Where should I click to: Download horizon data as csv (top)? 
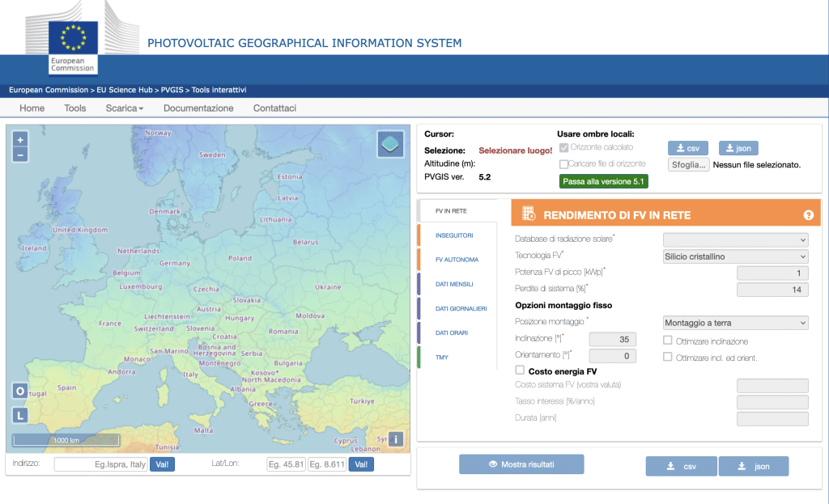[688, 148]
